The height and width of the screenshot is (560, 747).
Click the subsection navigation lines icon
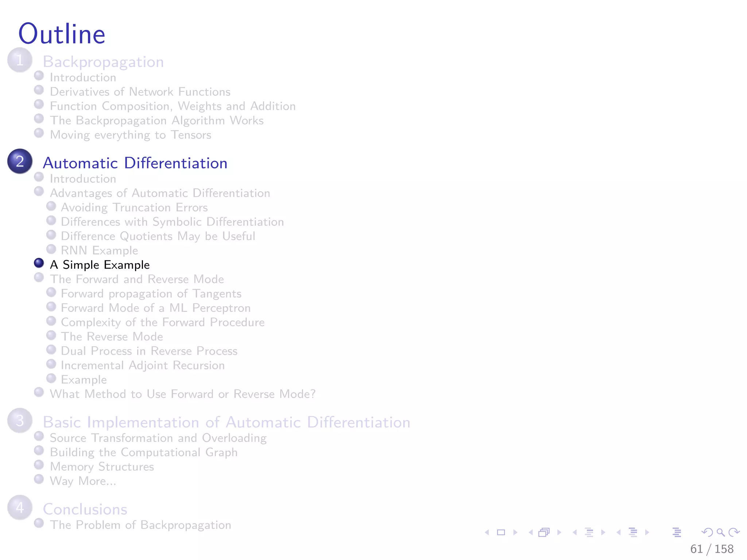pos(589,532)
